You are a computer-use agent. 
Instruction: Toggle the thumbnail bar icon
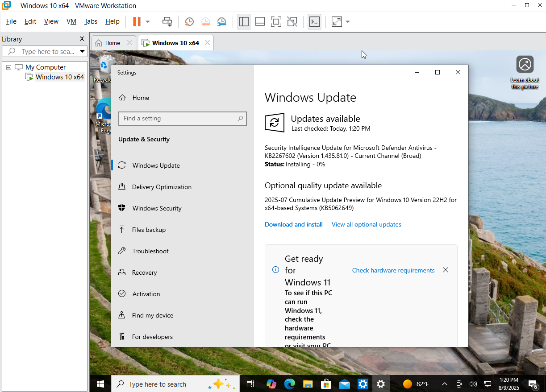(x=260, y=21)
